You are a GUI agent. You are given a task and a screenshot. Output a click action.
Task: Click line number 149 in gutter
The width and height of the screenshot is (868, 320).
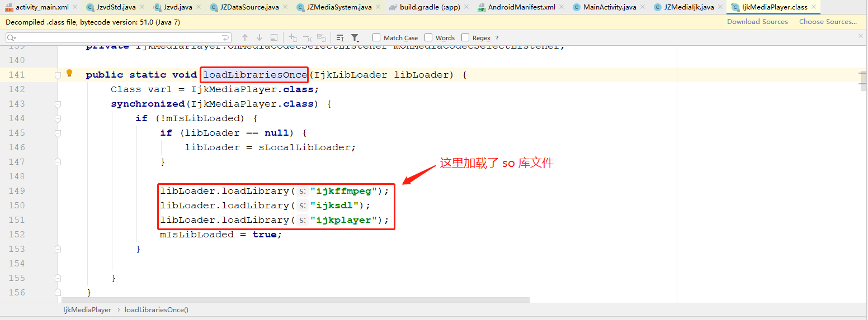(17, 191)
